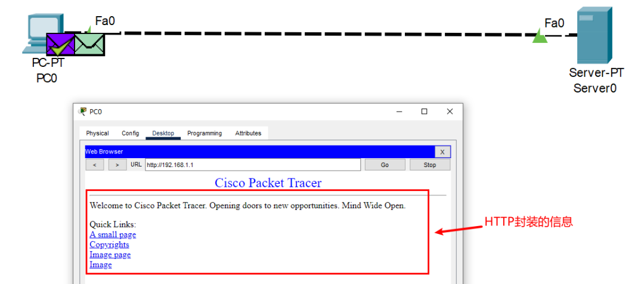Click the purple envelope with green checkmark
The height and width of the screenshot is (284, 644).
60,45
